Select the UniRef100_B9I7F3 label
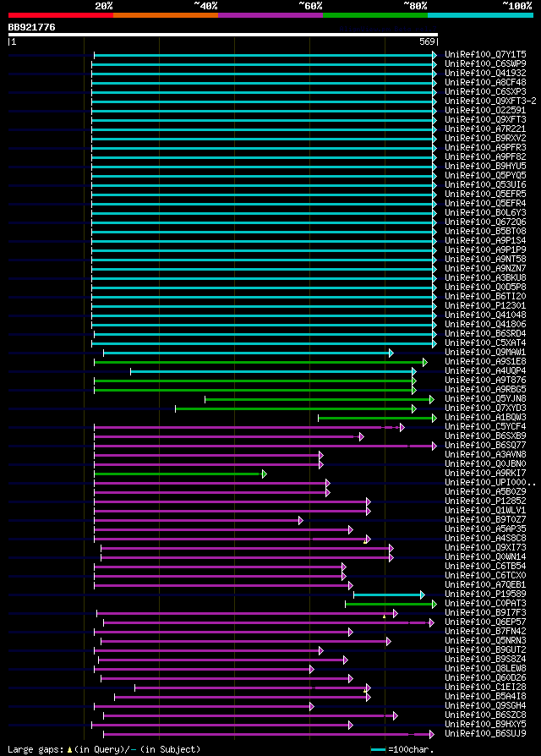 tap(485, 613)
